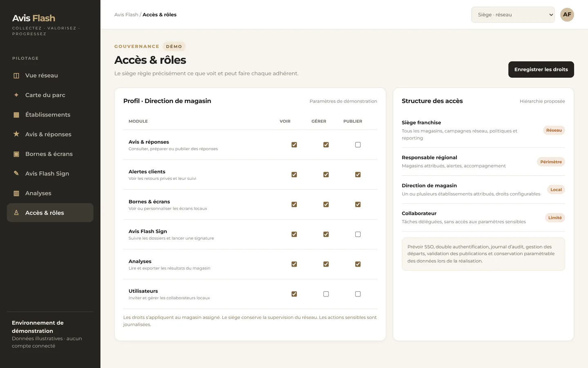This screenshot has width=588, height=368.
Task: Click the Périmètre badge
Action: tap(551, 162)
